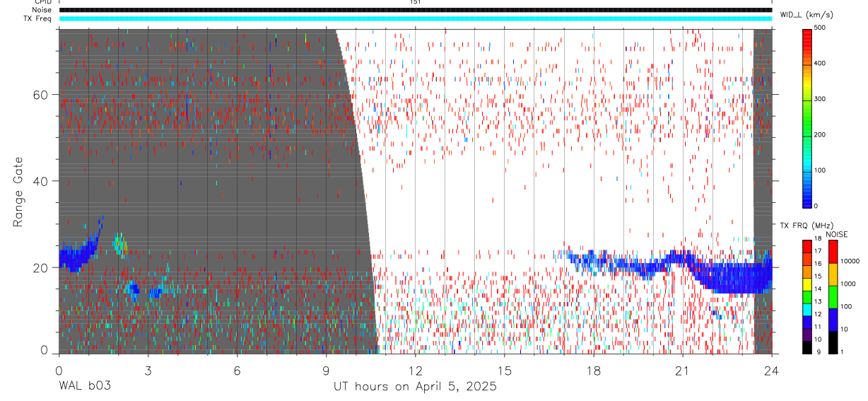
Task: Click the 'TX Freq' row label
Action: point(38,18)
